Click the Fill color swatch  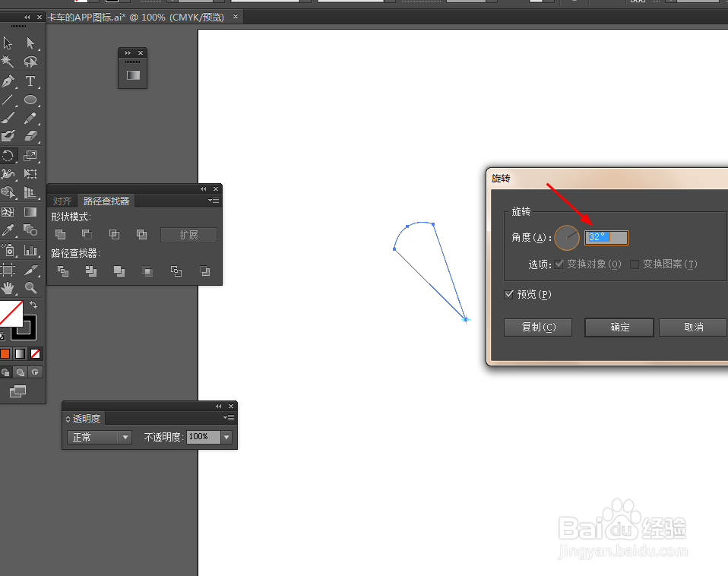tap(10, 313)
